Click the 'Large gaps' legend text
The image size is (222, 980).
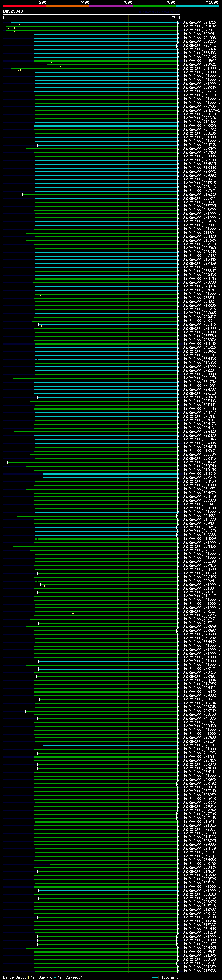tap(15, 977)
